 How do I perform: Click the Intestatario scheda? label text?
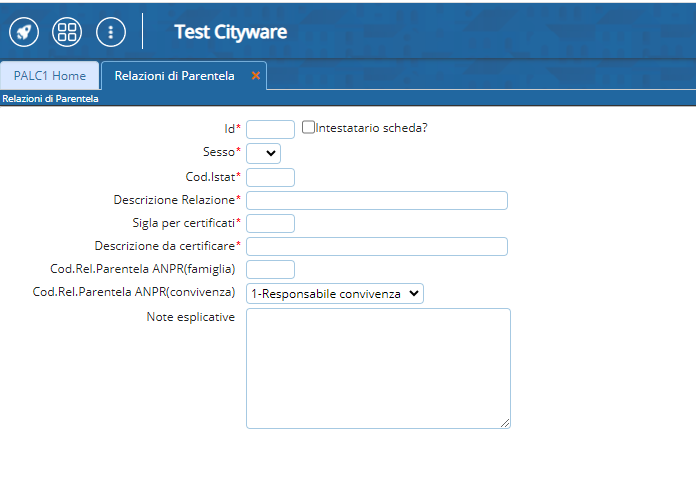(372, 128)
